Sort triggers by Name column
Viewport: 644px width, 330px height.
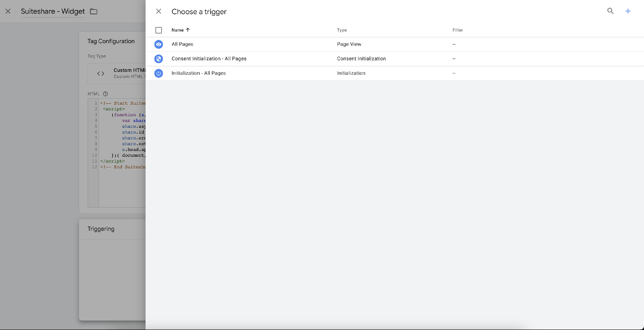[177, 30]
